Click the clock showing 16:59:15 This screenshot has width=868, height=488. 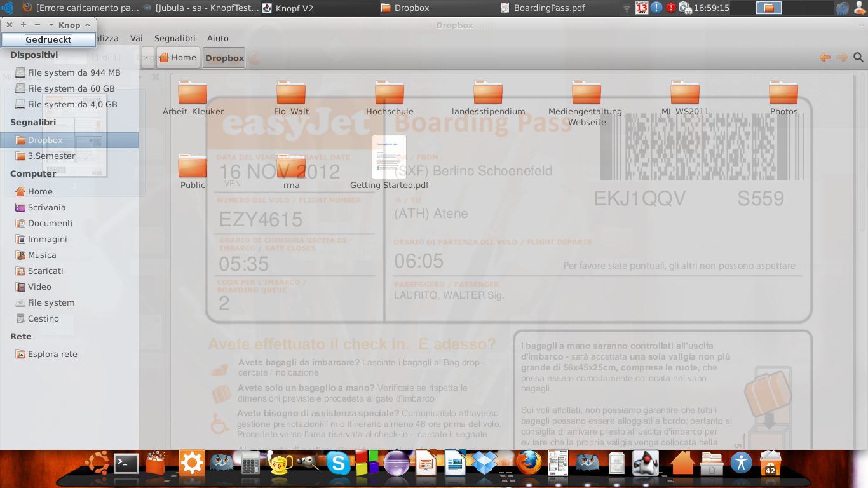tap(711, 8)
